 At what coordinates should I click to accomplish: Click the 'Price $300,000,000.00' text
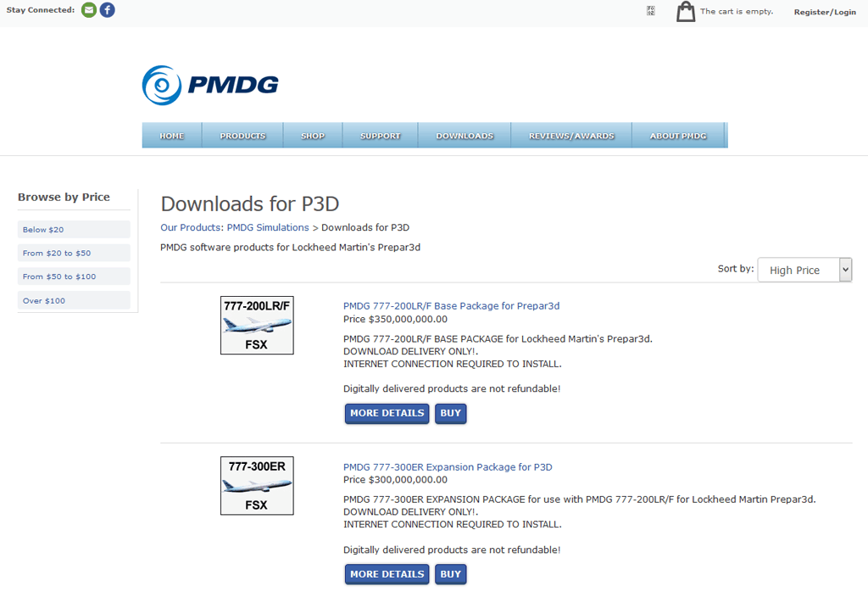coord(395,479)
